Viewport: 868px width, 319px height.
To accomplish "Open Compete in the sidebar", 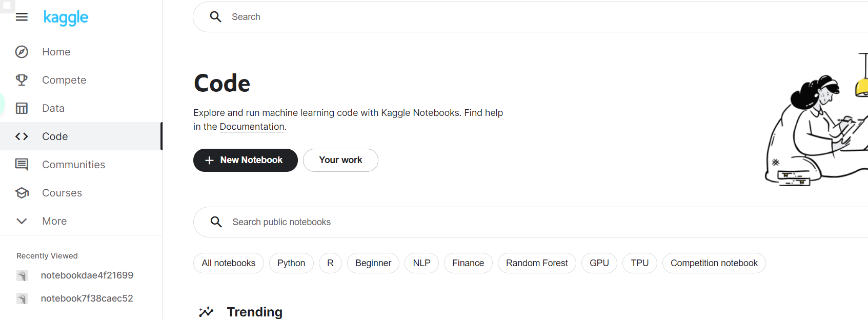I will (81, 80).
